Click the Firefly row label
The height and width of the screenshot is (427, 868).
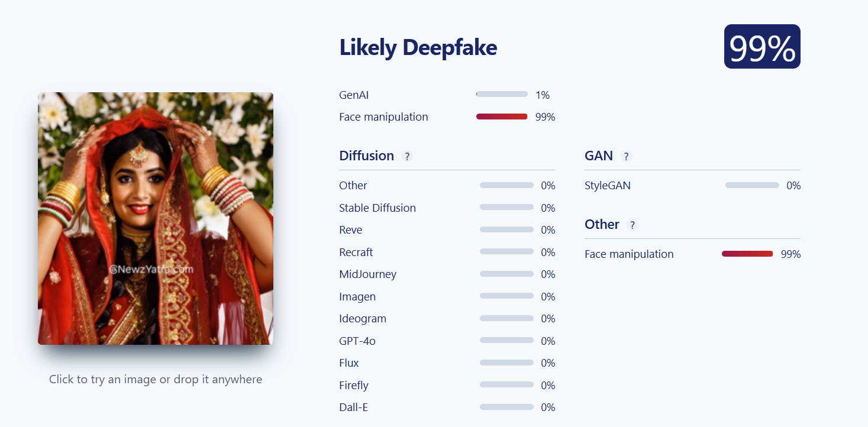pyautogui.click(x=354, y=386)
